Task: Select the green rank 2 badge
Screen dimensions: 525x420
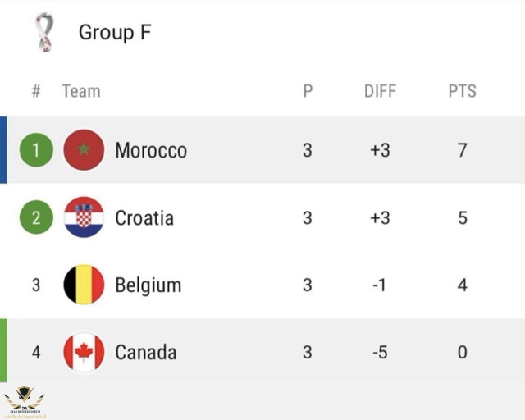Action: point(36,217)
